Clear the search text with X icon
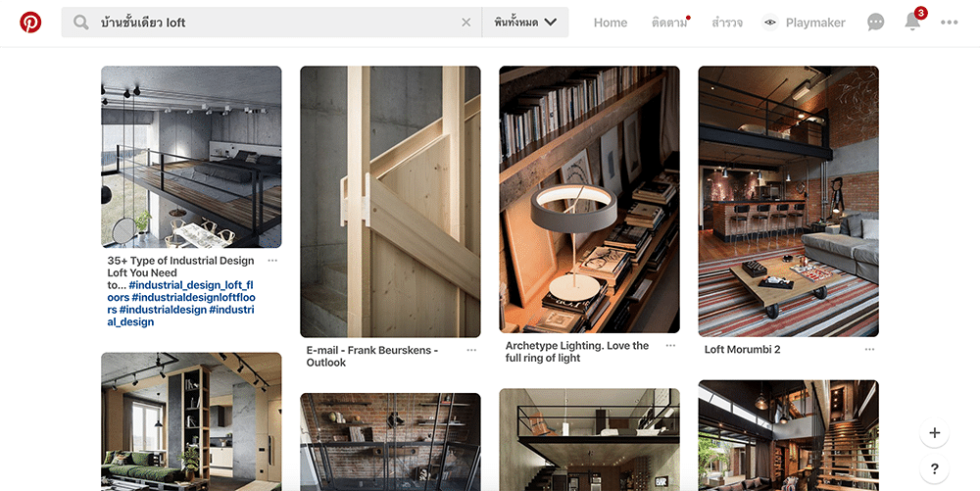 click(x=465, y=23)
